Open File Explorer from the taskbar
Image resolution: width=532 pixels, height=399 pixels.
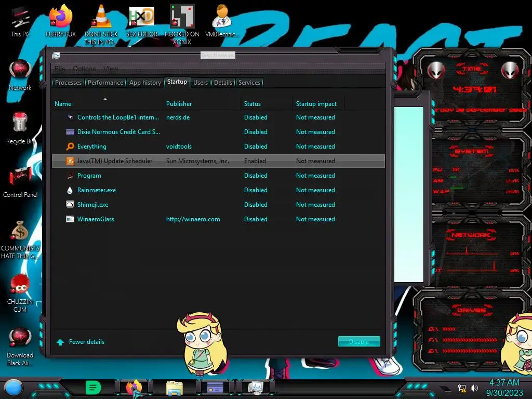(175, 388)
